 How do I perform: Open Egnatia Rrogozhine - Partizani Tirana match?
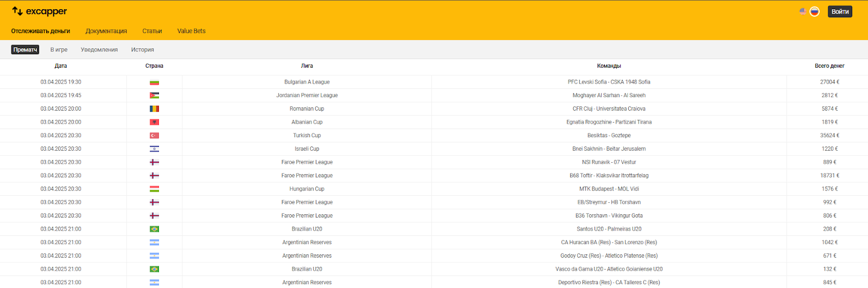(x=609, y=122)
